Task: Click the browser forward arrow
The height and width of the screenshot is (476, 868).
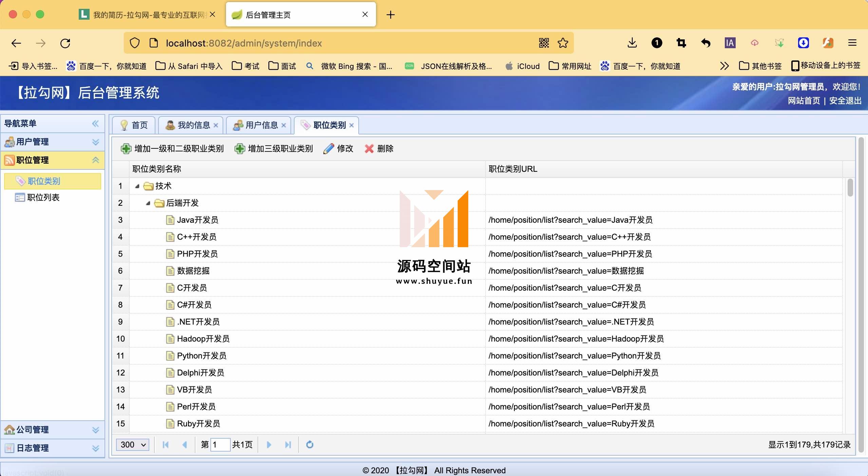Action: click(40, 43)
